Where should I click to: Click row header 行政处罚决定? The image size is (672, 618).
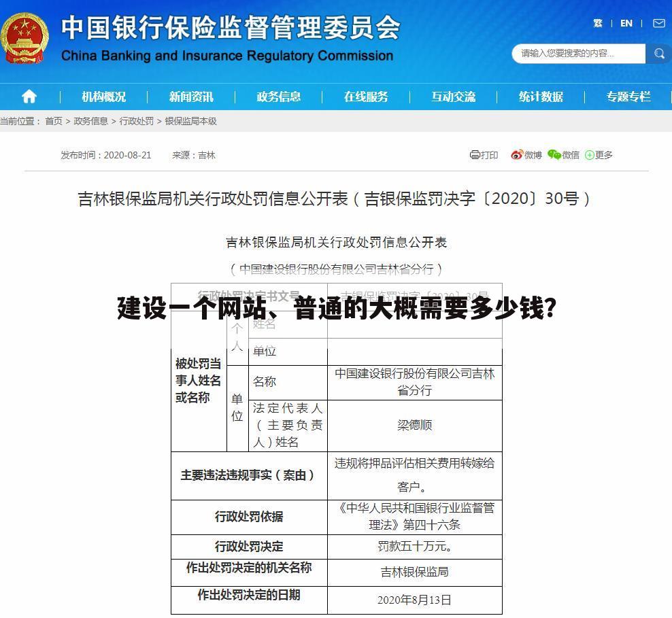point(249,547)
